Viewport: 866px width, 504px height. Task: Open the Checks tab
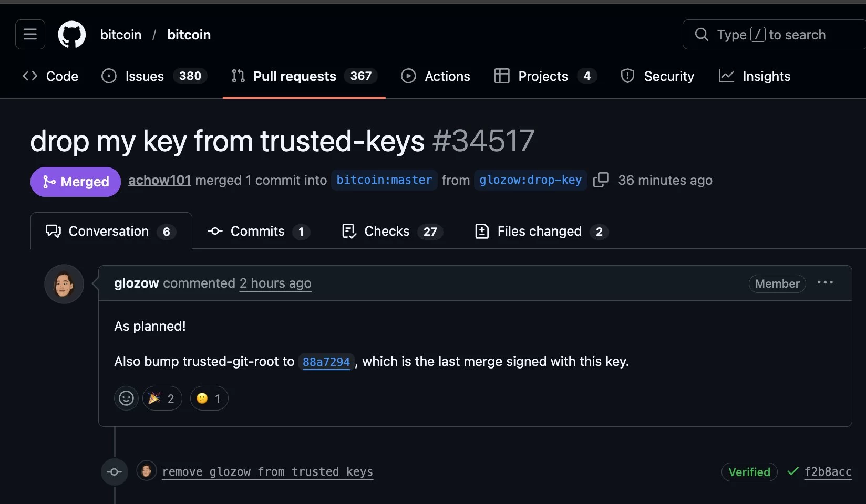point(391,232)
